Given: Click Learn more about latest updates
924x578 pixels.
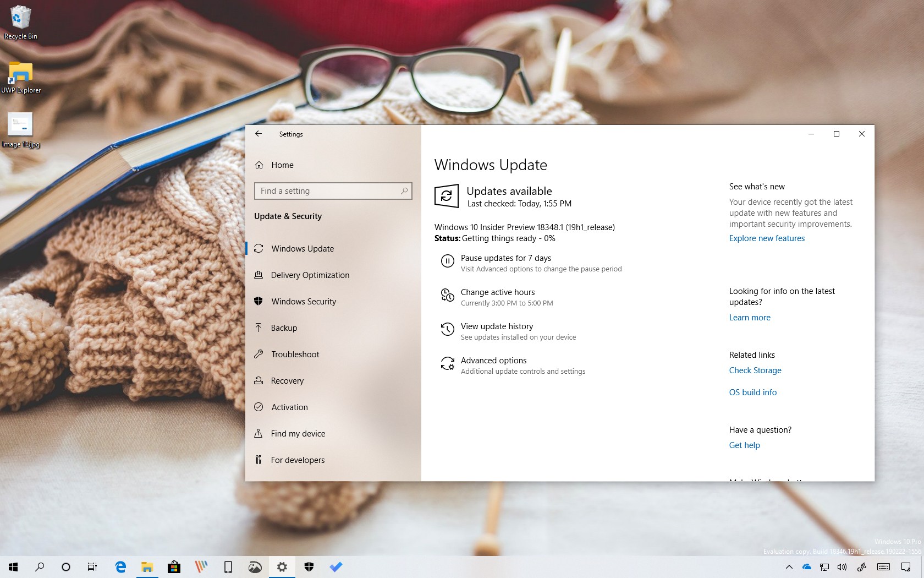Looking at the screenshot, I should pos(749,317).
